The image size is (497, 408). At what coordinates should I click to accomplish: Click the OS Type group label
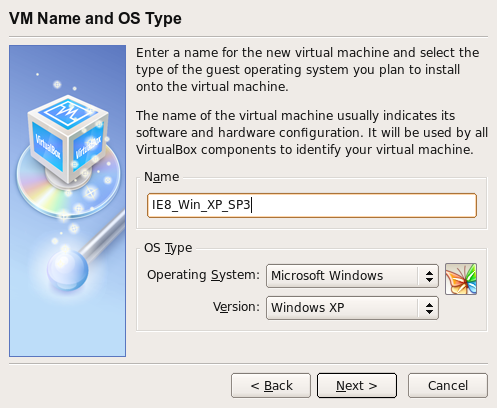click(x=168, y=248)
